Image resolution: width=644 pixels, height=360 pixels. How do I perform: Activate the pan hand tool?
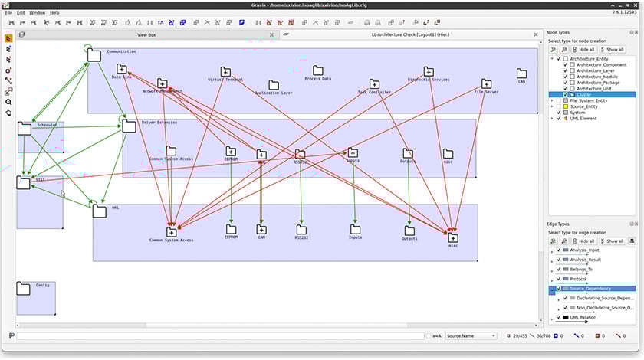tap(8, 113)
